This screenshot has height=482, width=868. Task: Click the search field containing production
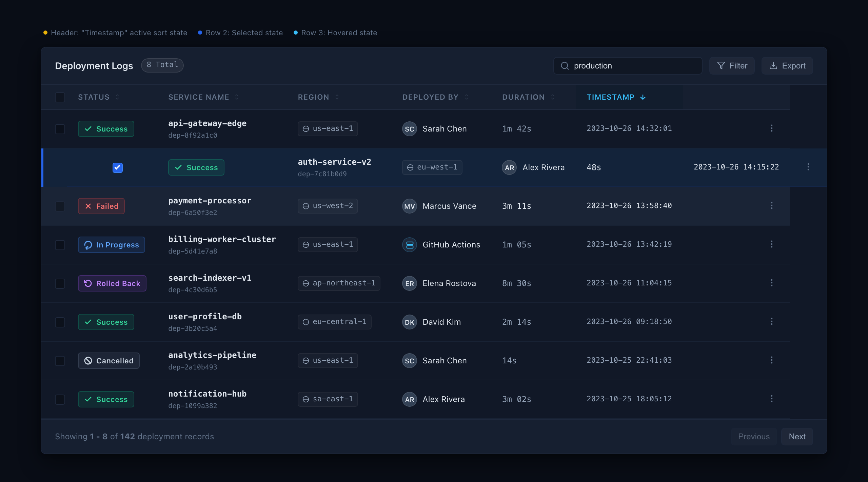point(628,66)
